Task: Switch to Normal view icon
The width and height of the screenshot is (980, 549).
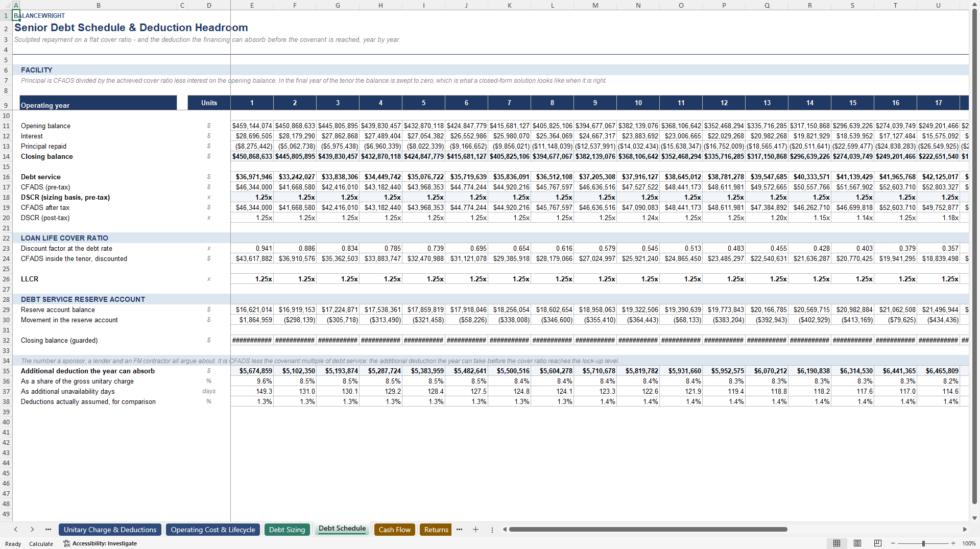Action: coord(836,543)
